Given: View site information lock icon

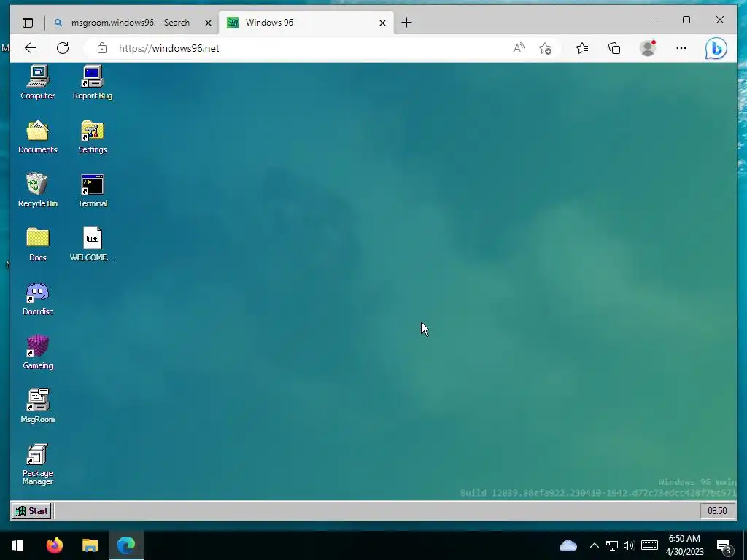Looking at the screenshot, I should [102, 48].
